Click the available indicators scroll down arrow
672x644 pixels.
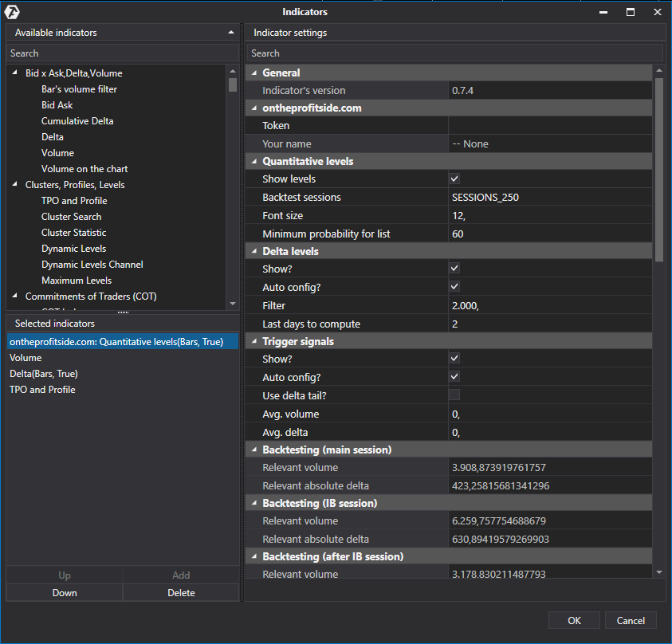[x=233, y=304]
